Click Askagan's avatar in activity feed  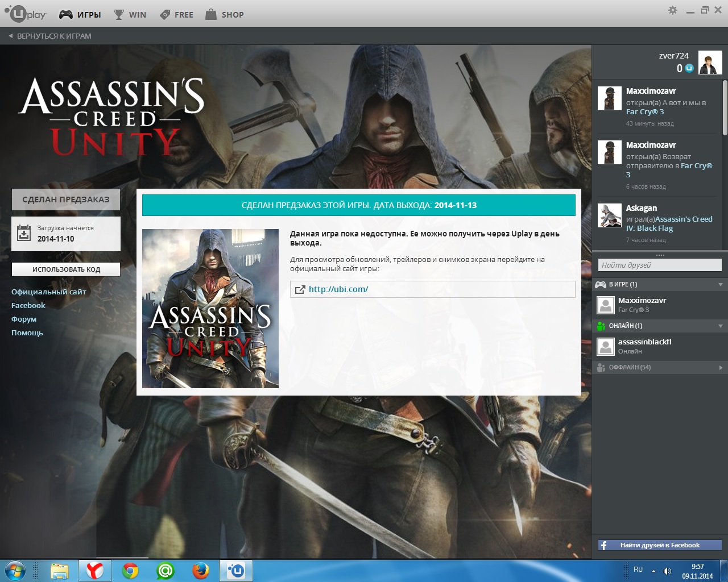[609, 215]
